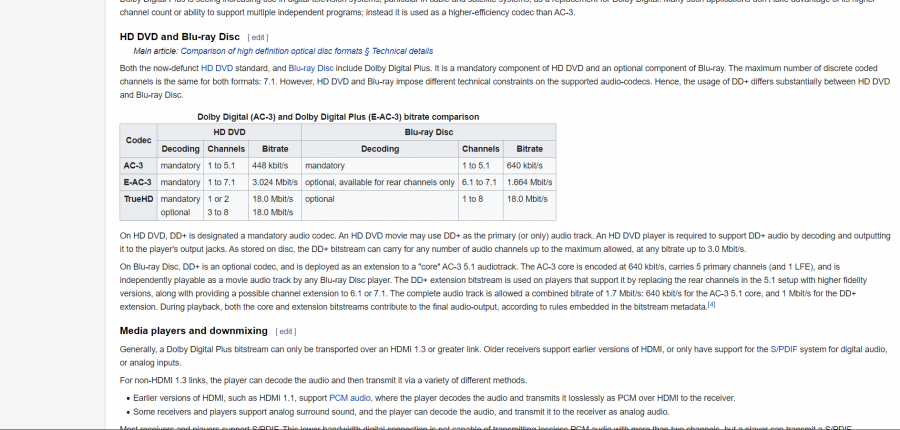
Task: Open Comparison of high definition optical disc formats article
Action: click(307, 51)
